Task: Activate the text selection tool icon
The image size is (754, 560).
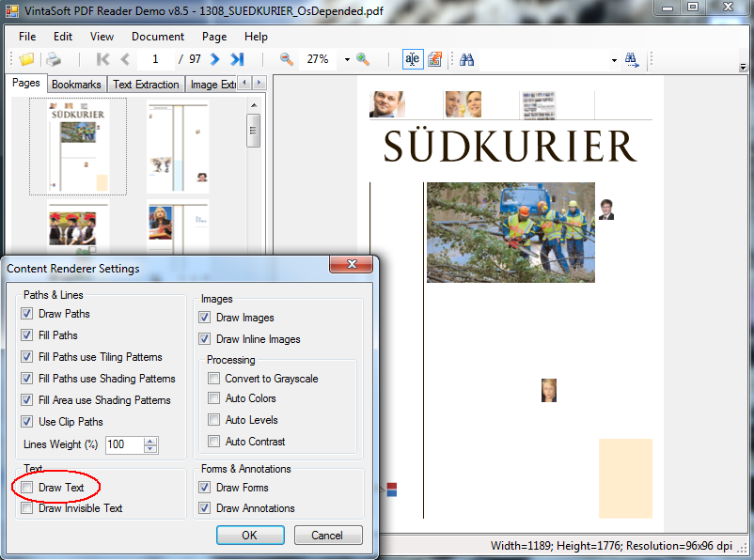Action: pos(412,59)
